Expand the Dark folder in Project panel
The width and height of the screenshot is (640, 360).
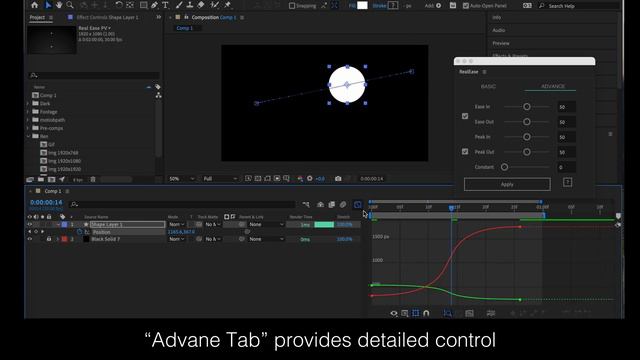pos(29,104)
